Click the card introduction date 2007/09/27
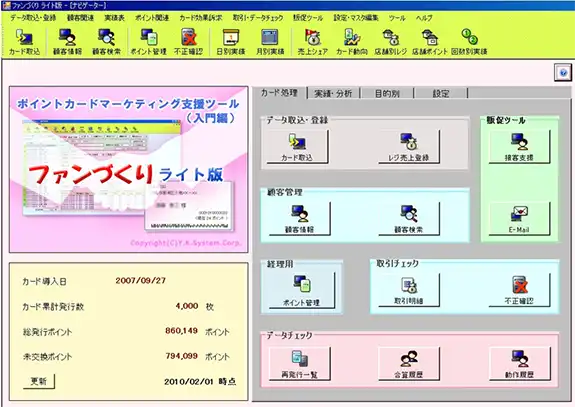Screen dimensions: 575x407 pos(140,280)
